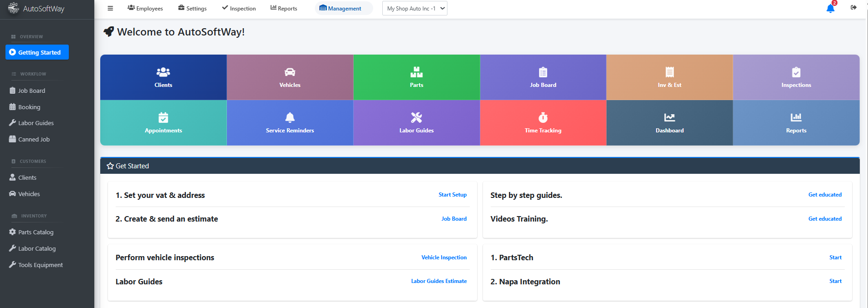Screen dimensions: 868x308
Task: Open Settings in the top menu
Action: (x=192, y=8)
